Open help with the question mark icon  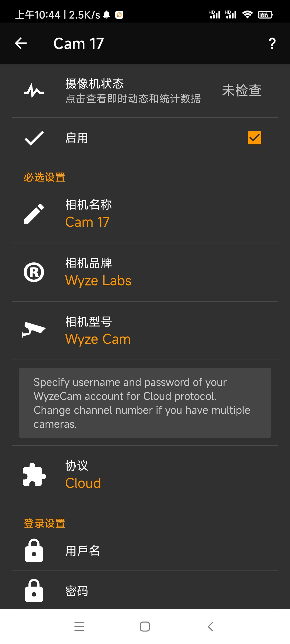point(272,43)
